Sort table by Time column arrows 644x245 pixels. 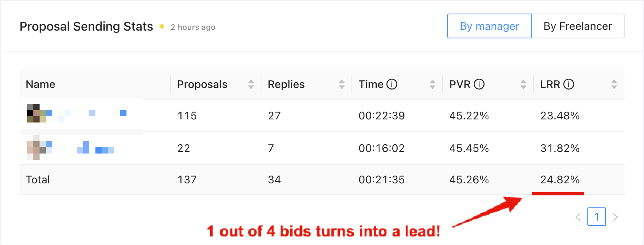[x=433, y=84]
